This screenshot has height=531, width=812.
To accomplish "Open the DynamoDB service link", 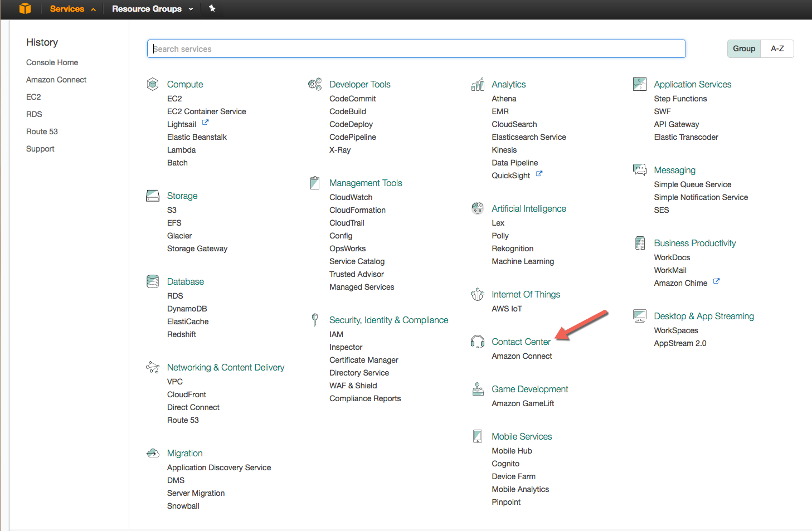I will (187, 309).
